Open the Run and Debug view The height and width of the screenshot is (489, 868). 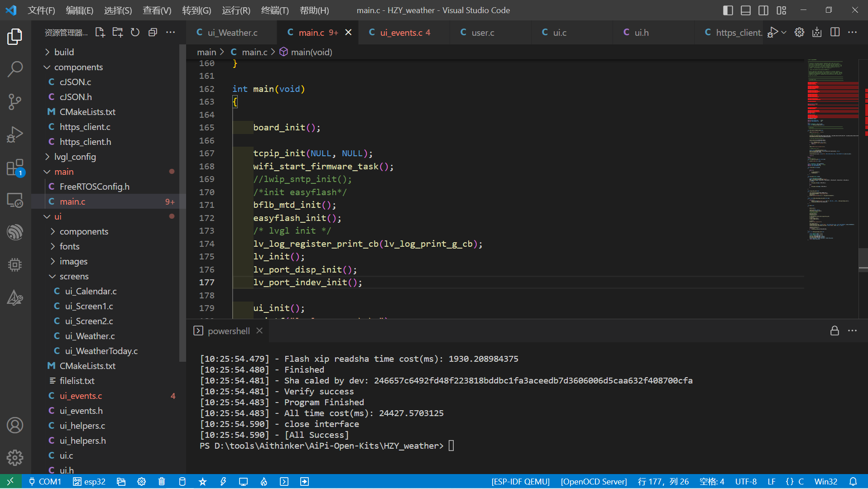coord(15,134)
